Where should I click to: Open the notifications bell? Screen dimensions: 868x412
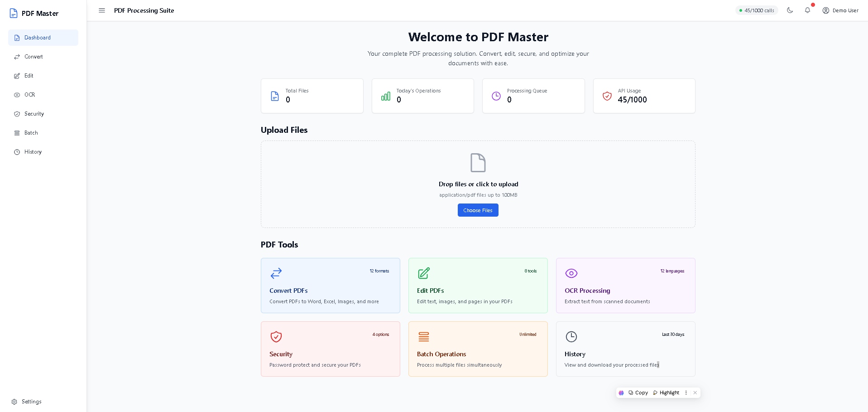(808, 10)
